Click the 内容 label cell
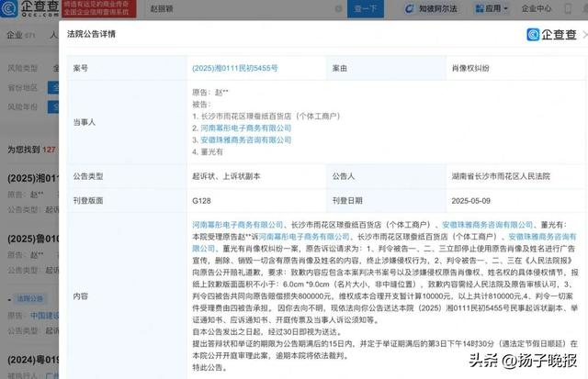 click(127, 295)
